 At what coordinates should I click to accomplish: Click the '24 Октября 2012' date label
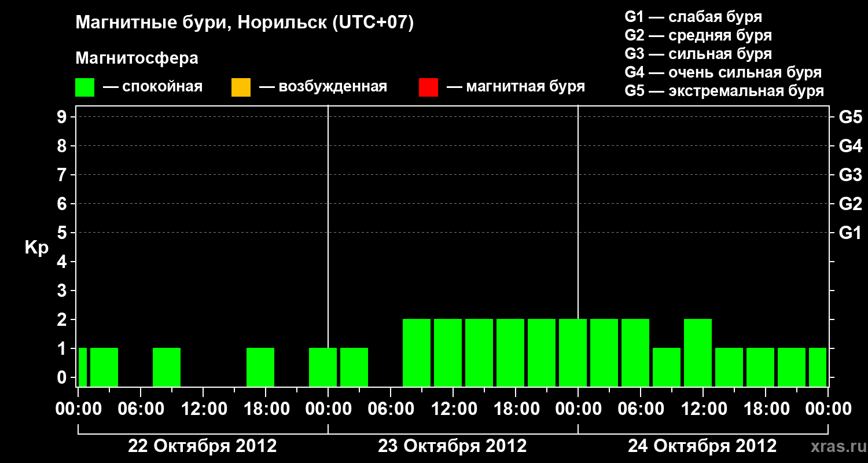703,446
